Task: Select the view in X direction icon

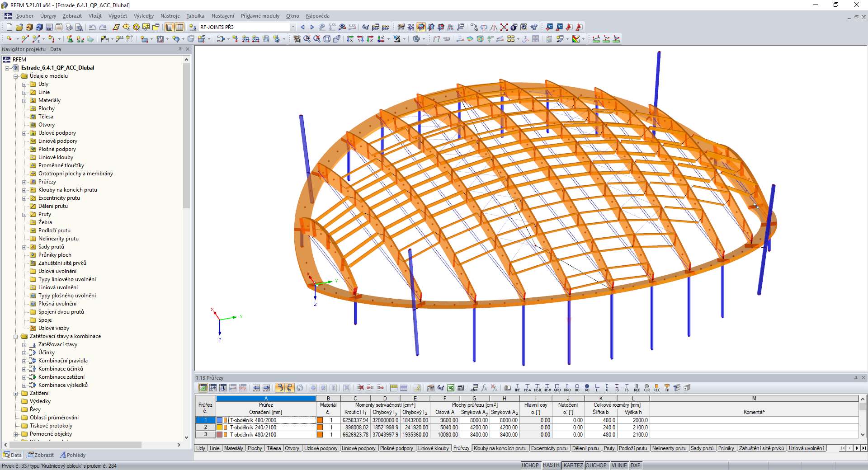Action: 350,39
